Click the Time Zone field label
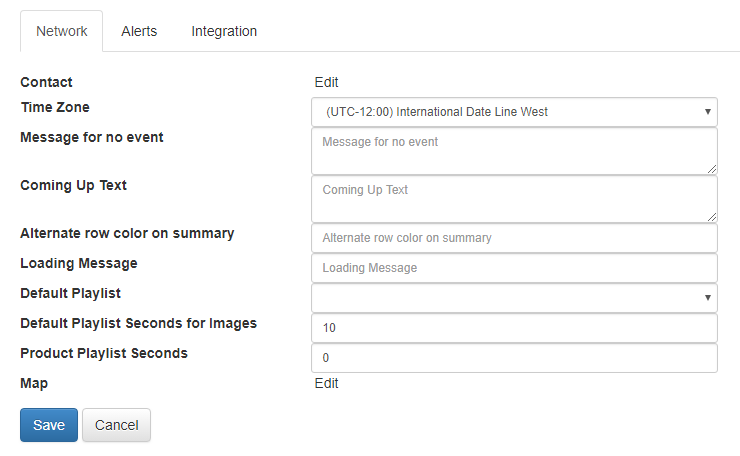 coord(55,107)
